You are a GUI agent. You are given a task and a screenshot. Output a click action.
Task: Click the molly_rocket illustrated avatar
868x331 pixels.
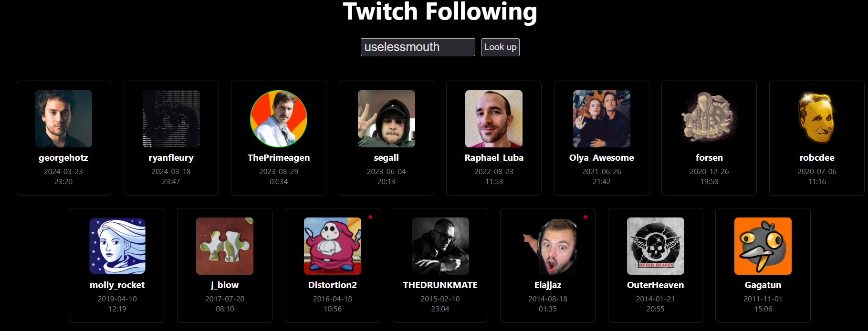(117, 246)
